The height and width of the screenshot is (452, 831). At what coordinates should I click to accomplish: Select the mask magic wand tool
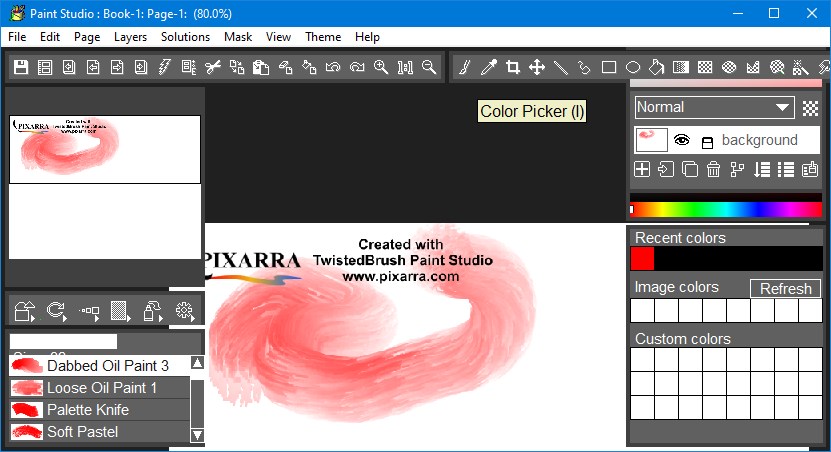[x=801, y=67]
